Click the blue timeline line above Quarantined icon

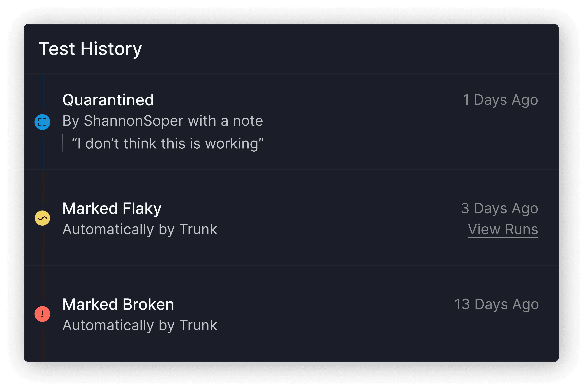point(43,91)
